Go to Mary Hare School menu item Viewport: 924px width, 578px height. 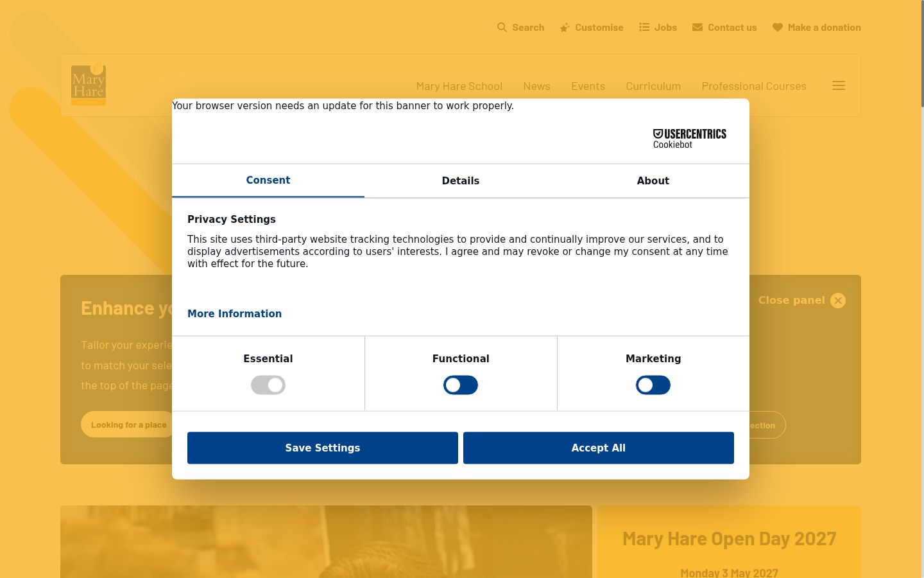[459, 86]
